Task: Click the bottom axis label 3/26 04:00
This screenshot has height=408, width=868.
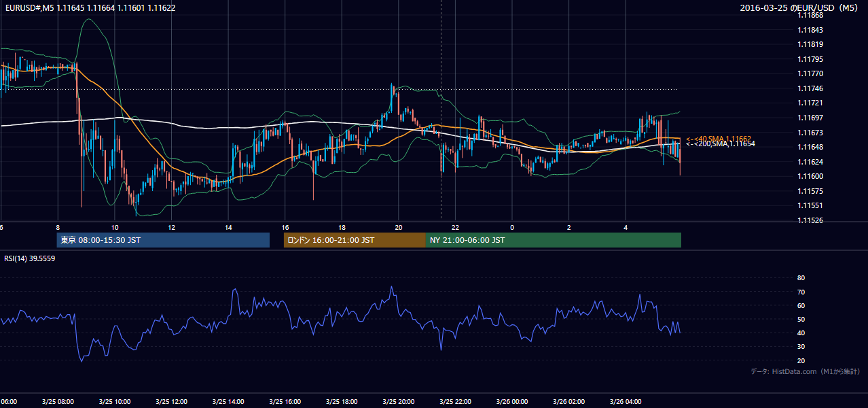Action: [626, 402]
